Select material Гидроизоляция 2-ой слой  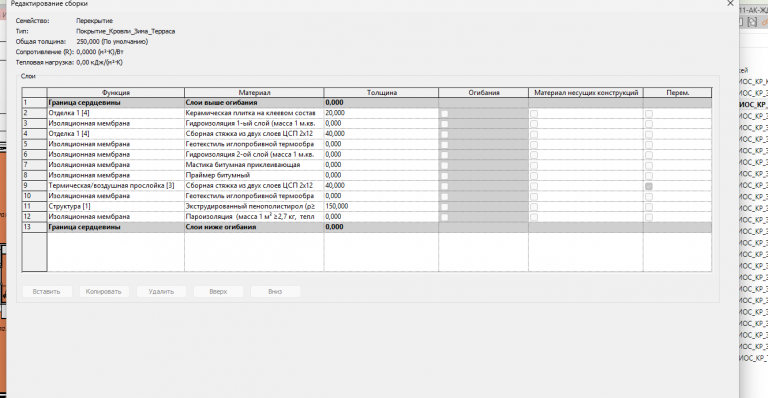tap(254, 154)
